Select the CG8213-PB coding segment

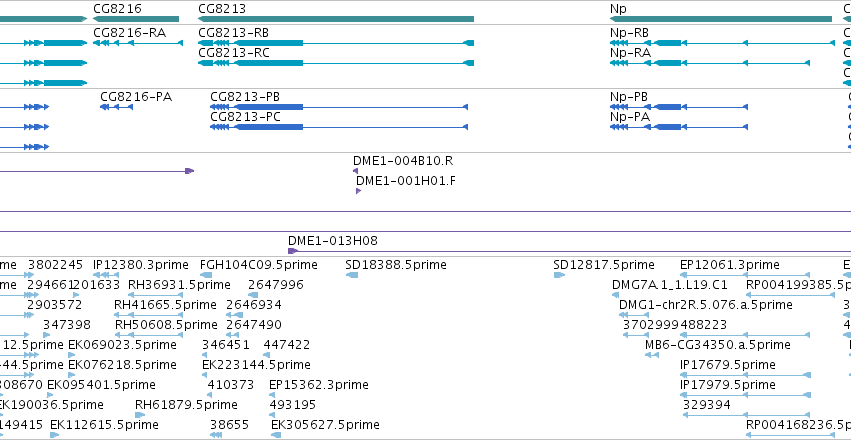tap(339, 107)
